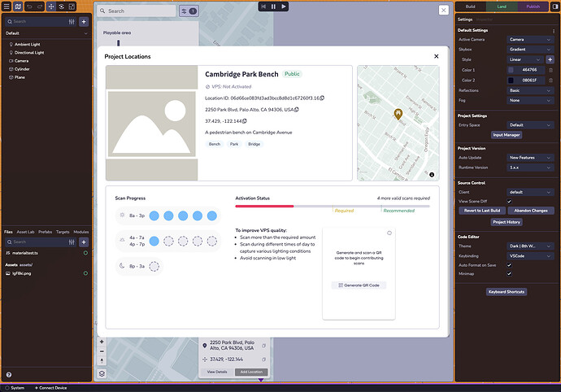This screenshot has width=561, height=392.
Task: Open Default Settings kebab menu
Action: [554, 31]
